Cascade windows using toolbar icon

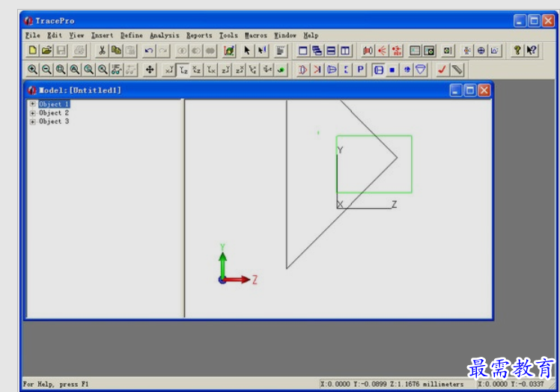(317, 51)
